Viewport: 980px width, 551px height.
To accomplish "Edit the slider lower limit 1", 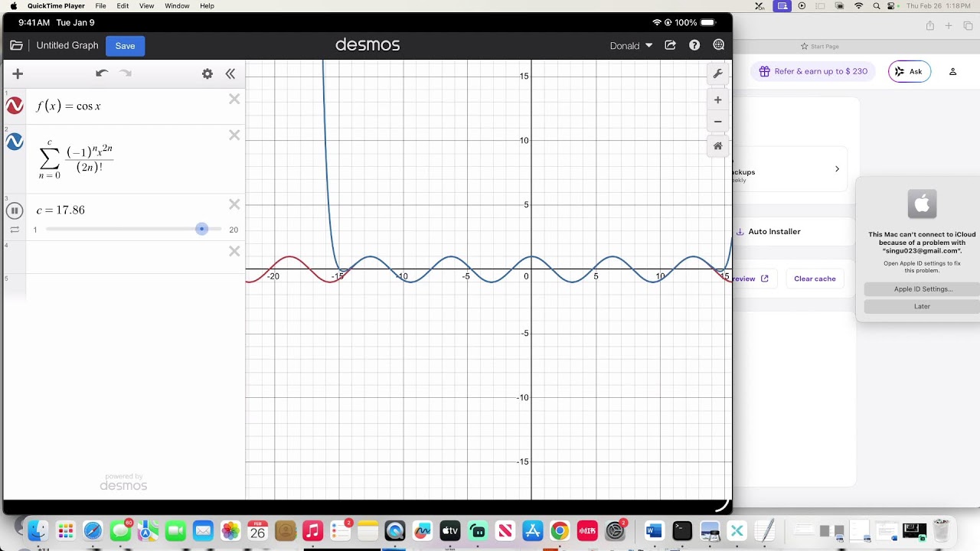I will tap(34, 230).
